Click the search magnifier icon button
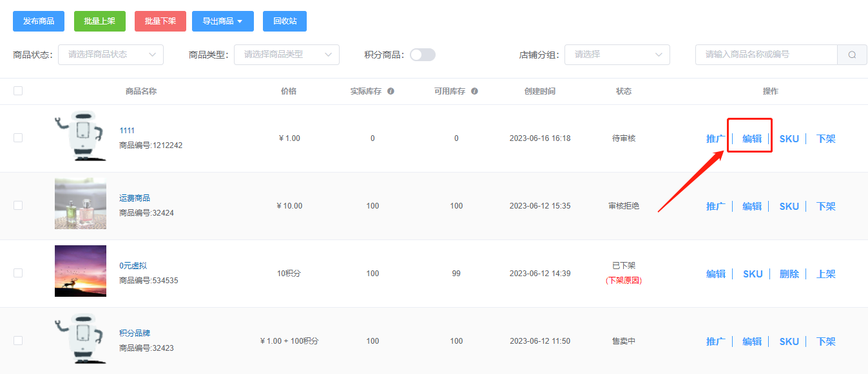The image size is (868, 374). [x=852, y=55]
